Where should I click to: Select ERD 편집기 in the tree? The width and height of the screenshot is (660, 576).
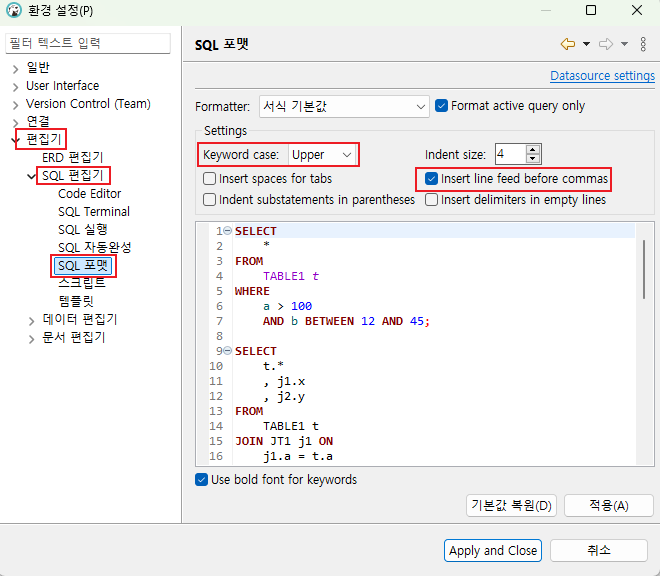coord(72,157)
